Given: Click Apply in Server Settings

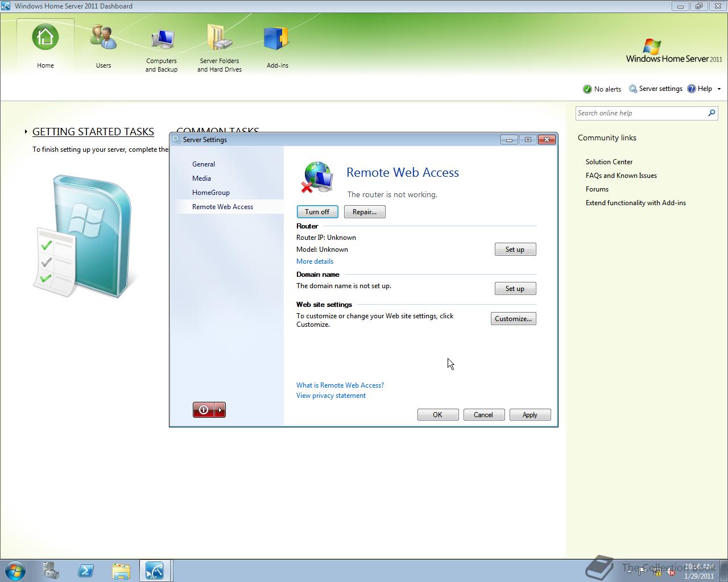Looking at the screenshot, I should pyautogui.click(x=530, y=415).
